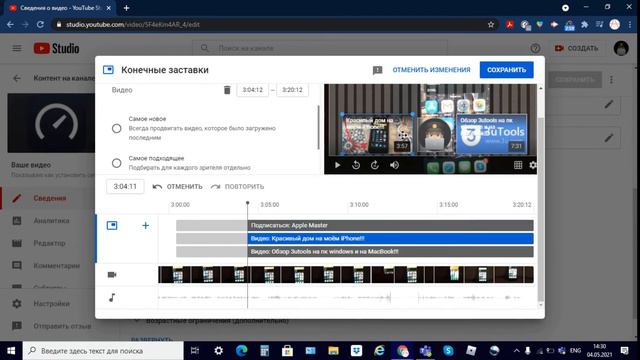The image size is (640, 360).
Task: Open a new browser tab
Action: click(x=126, y=8)
